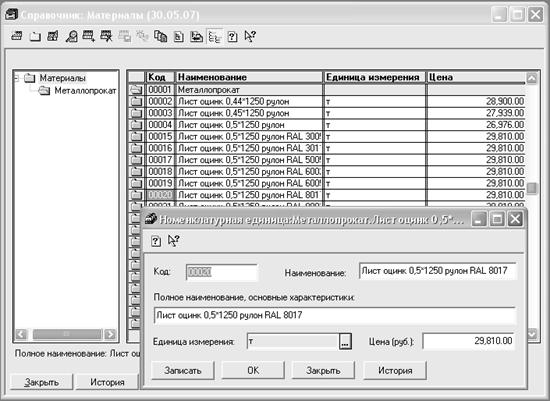Click the table's vertical scrollbar up arrow

coord(532,78)
